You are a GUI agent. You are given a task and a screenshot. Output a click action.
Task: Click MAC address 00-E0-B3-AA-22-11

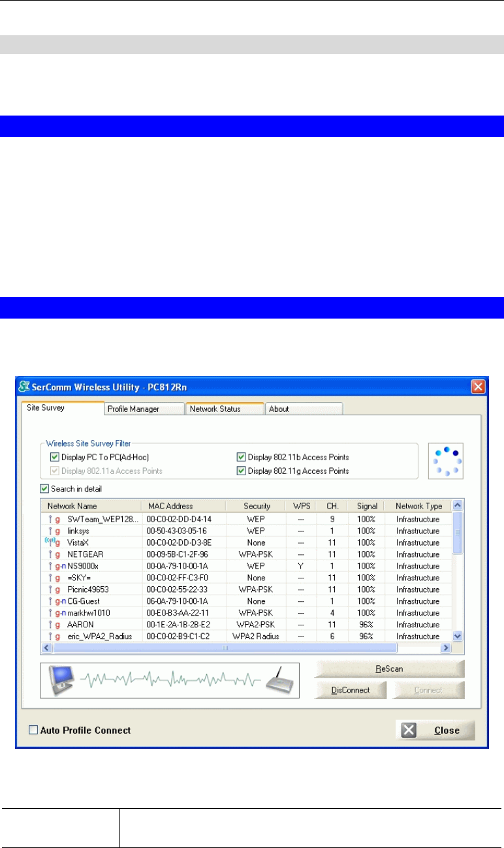point(178,613)
